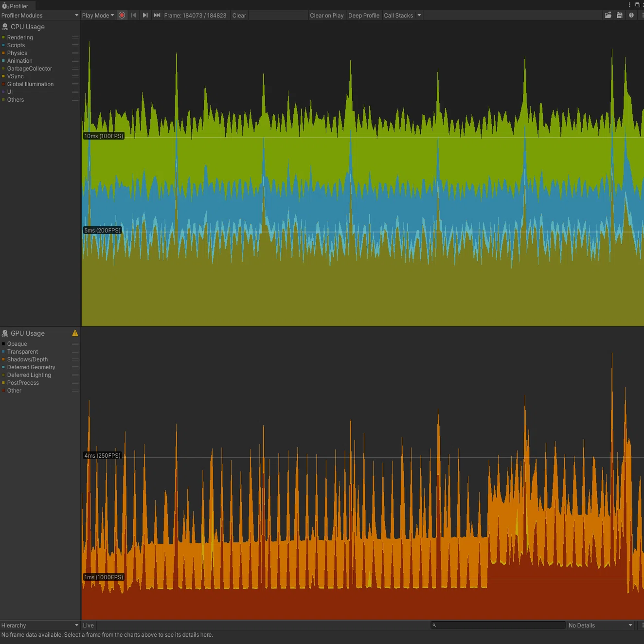The width and height of the screenshot is (644, 644).
Task: Focus the details search field
Action: click(498, 626)
